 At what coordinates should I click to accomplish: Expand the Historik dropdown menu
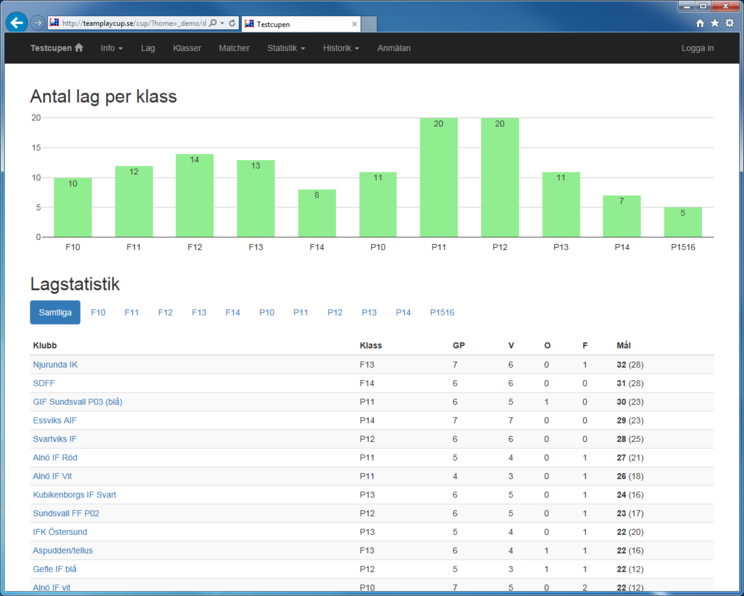[340, 48]
